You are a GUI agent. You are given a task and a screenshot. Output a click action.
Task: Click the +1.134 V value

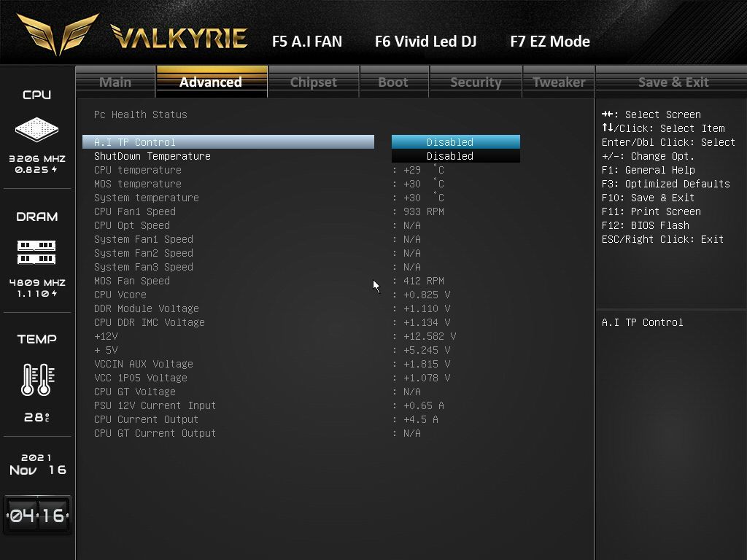426,322
